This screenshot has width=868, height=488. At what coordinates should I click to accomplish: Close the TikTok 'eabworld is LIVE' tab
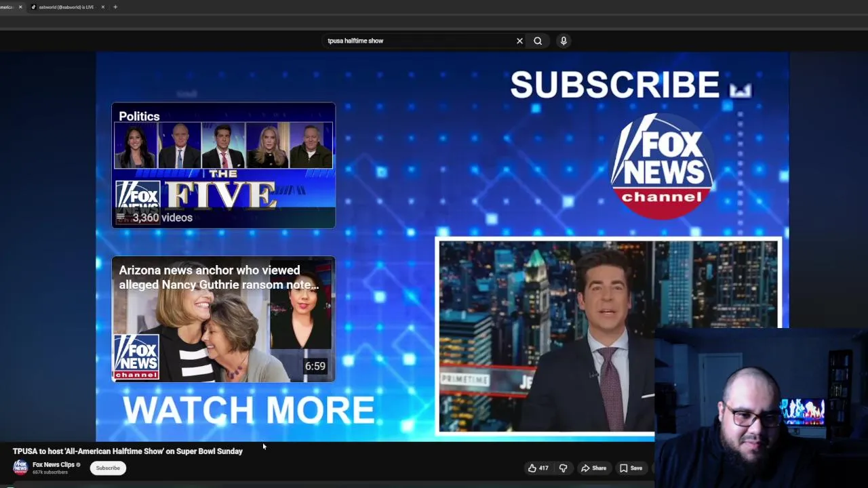[103, 7]
